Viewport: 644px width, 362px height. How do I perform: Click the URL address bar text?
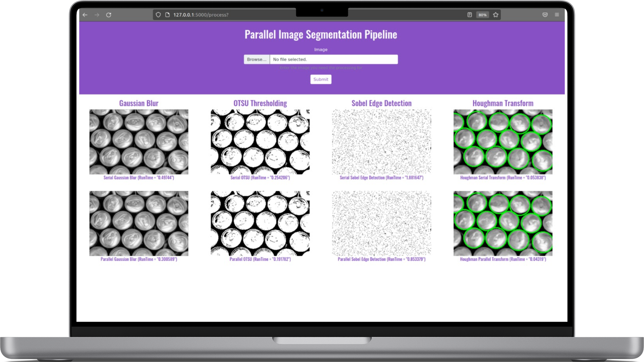tap(201, 15)
